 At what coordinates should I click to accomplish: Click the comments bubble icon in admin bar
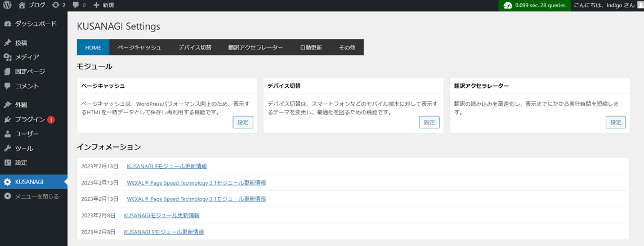(76, 5)
